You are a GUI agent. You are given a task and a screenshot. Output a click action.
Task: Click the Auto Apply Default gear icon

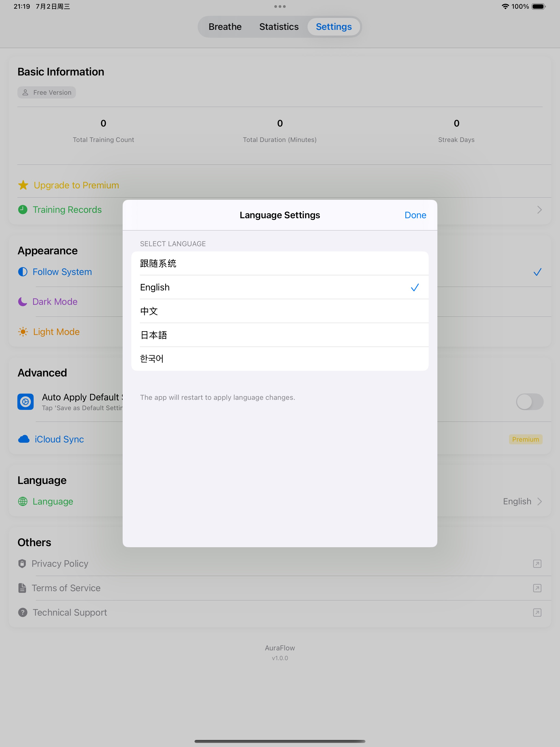26,401
